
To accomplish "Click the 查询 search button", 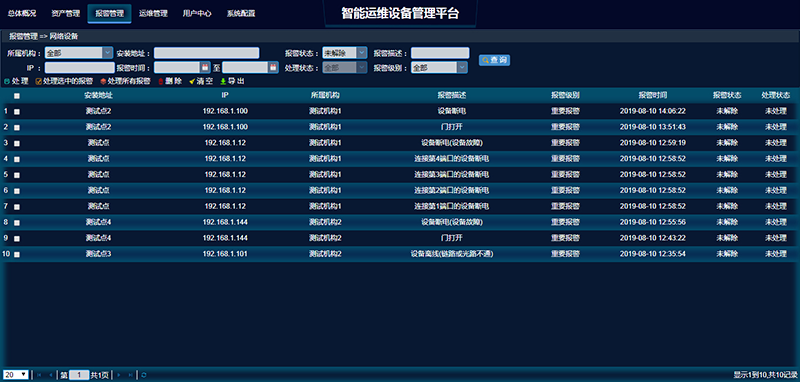I will pos(494,60).
